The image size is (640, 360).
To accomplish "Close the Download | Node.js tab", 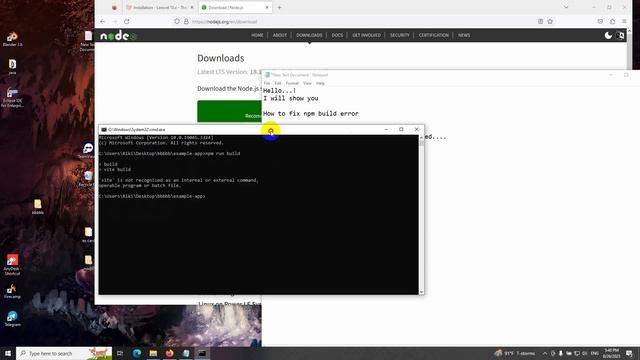I will pos(267,7).
